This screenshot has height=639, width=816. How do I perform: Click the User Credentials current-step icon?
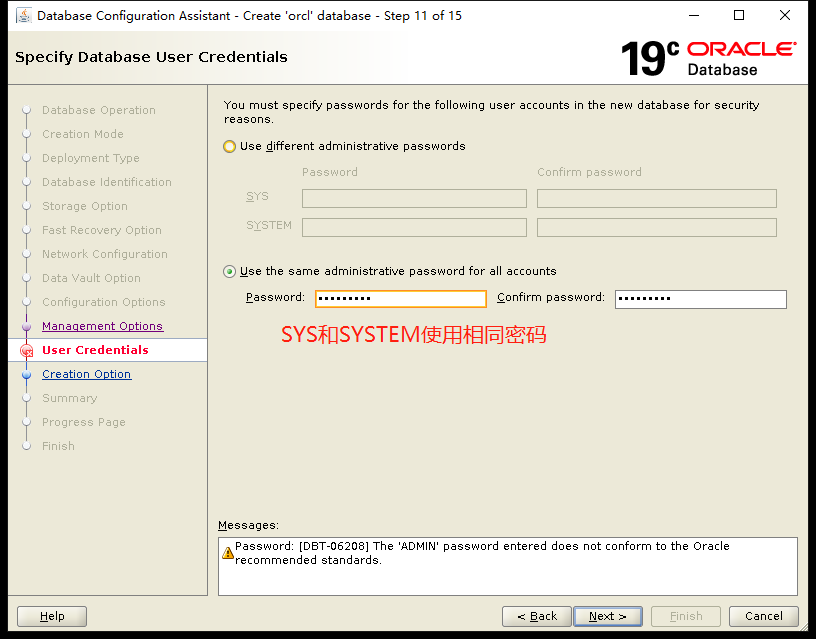click(27, 351)
